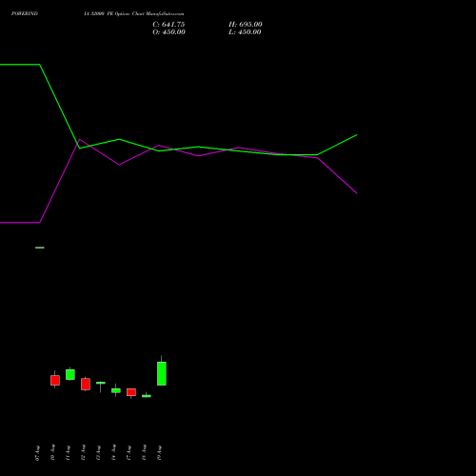
Task: Click the 17 Aug date axis label
Action: 129,452
